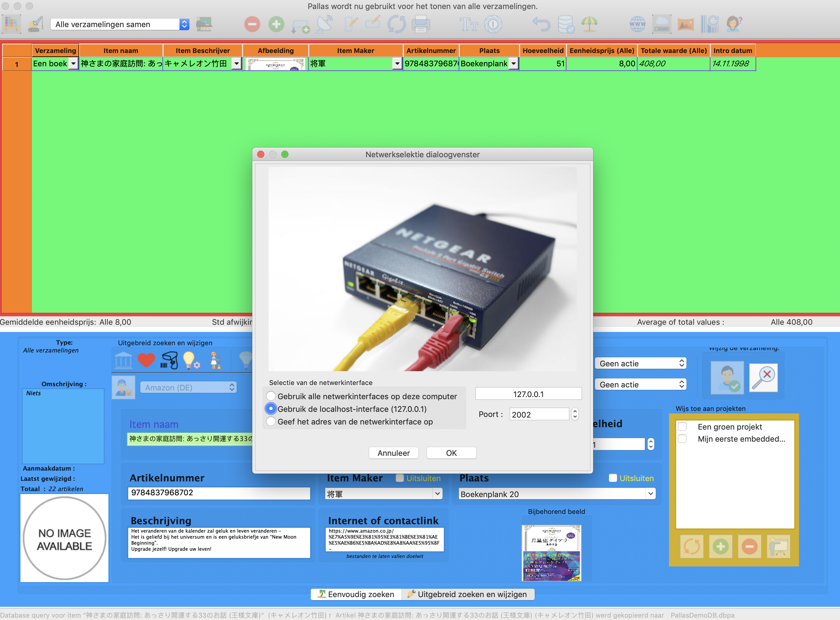Click the printer icon in the toolbar

point(420,24)
